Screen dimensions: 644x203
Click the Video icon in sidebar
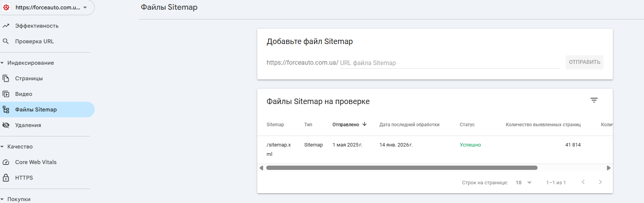tap(6, 94)
